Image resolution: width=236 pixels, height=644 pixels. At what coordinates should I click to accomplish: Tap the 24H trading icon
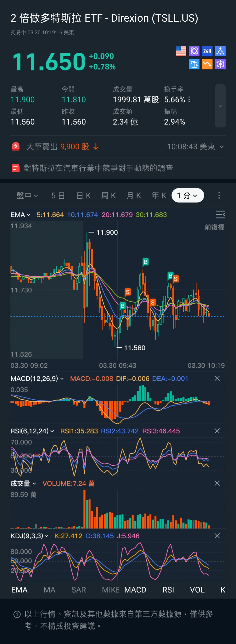tap(207, 51)
